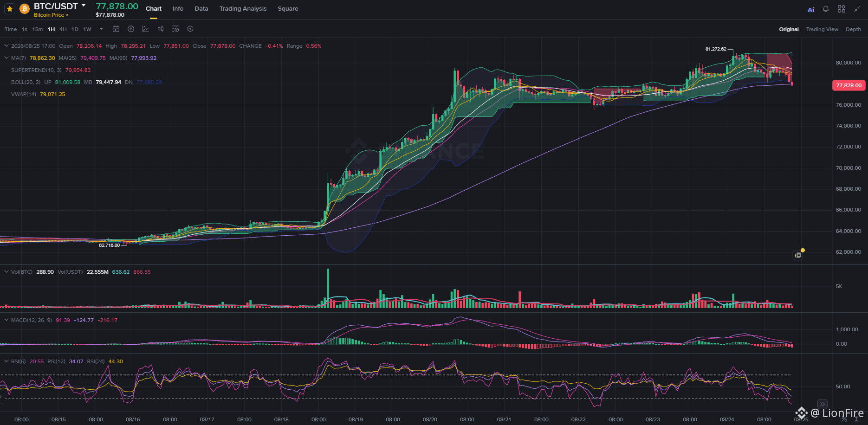The width and height of the screenshot is (868, 425).
Task: Open the layout widgets grid icon
Action: click(x=842, y=9)
